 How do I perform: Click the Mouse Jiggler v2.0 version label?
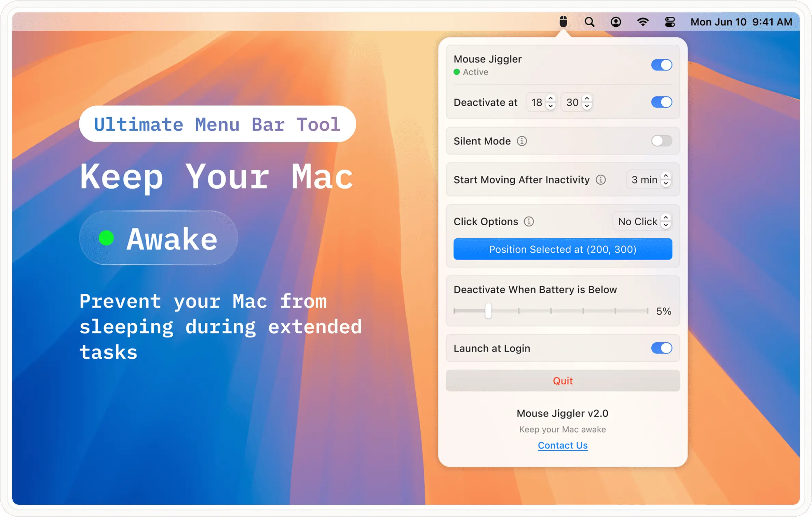click(x=563, y=413)
